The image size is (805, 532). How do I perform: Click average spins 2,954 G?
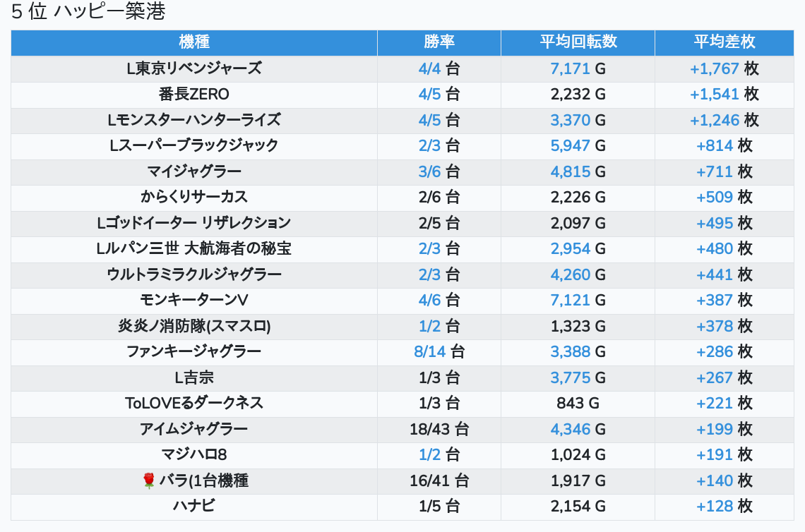[578, 249]
